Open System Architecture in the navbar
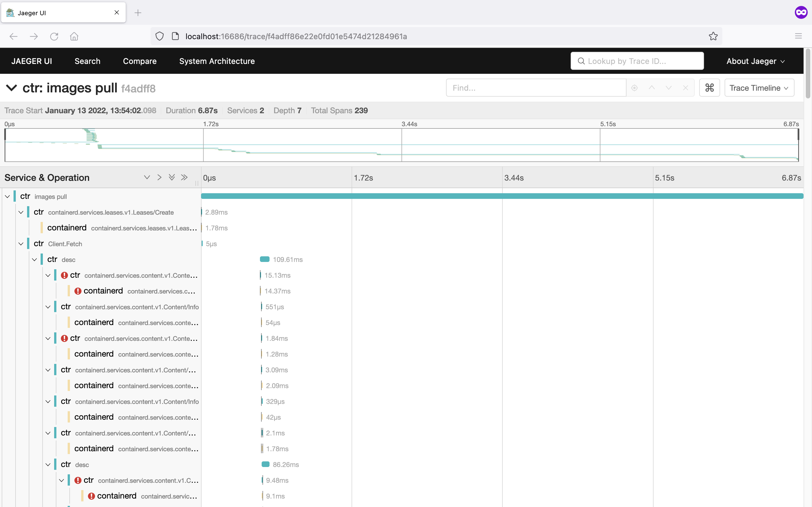 (x=217, y=61)
